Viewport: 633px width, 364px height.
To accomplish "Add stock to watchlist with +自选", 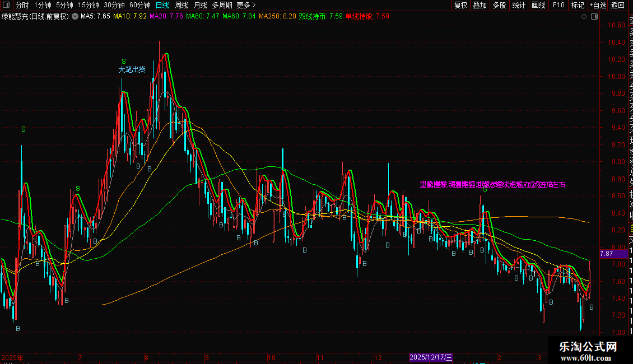I will tap(598, 5).
